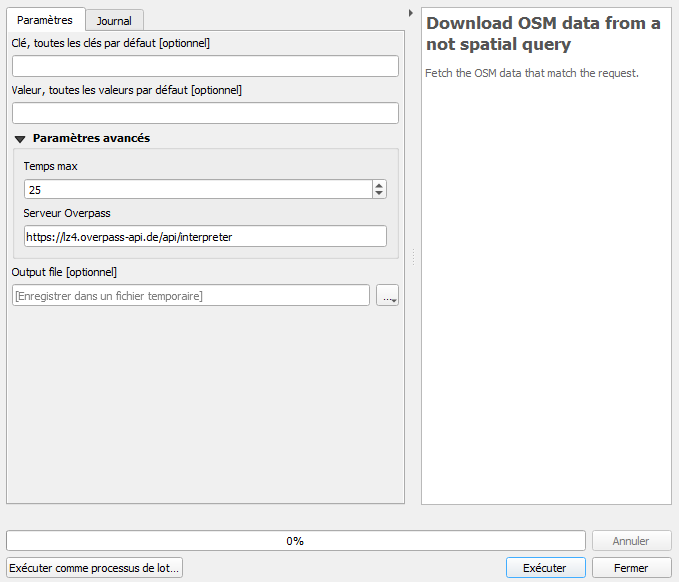Collapse the Paramètres avancés section
The image size is (679, 582).
[20, 139]
